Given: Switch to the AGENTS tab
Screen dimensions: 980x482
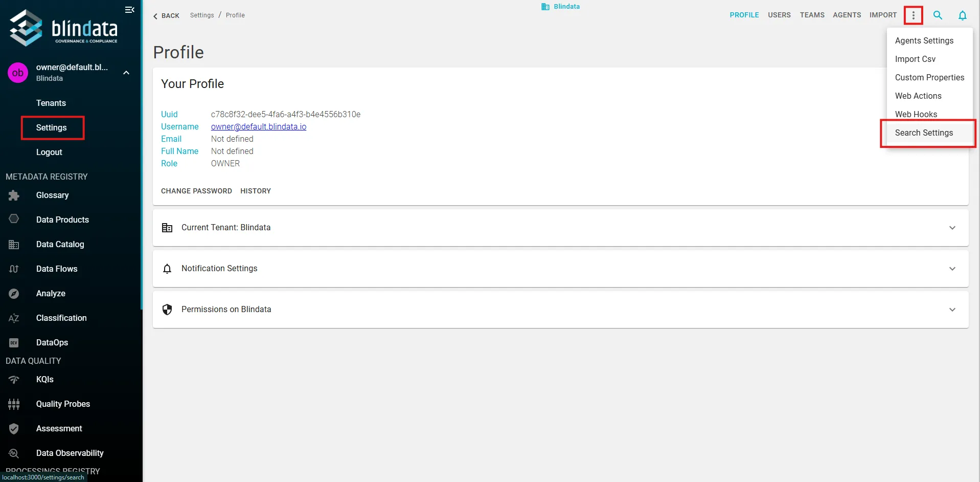Looking at the screenshot, I should point(847,15).
